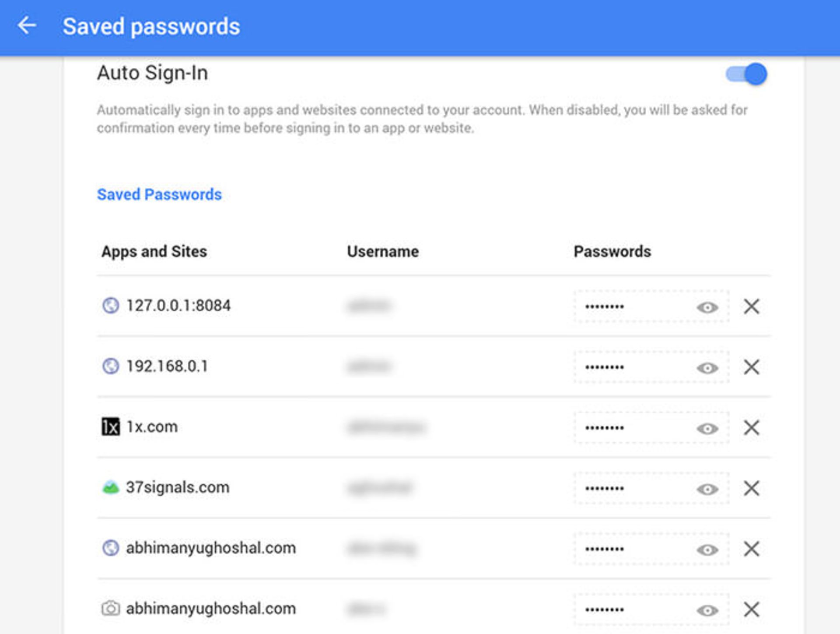The height and width of the screenshot is (634, 840).
Task: Show password for 127.0.0.1:8084
Action: 707,307
